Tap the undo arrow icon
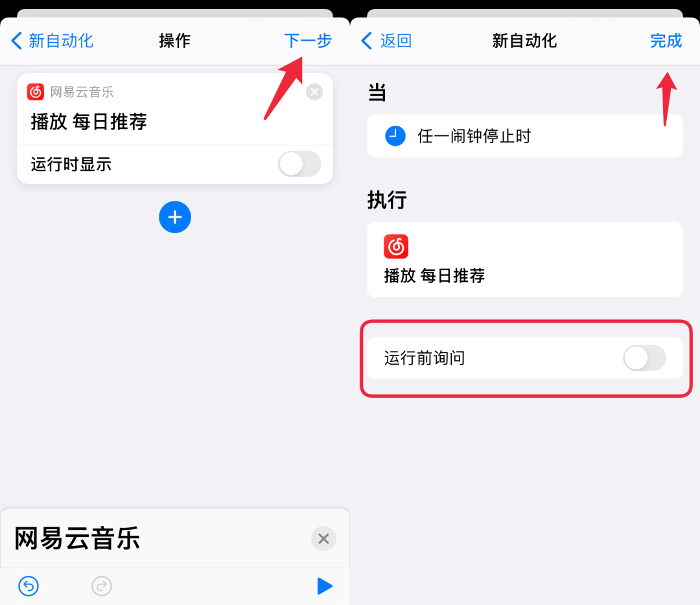The height and width of the screenshot is (605, 700). click(29, 586)
